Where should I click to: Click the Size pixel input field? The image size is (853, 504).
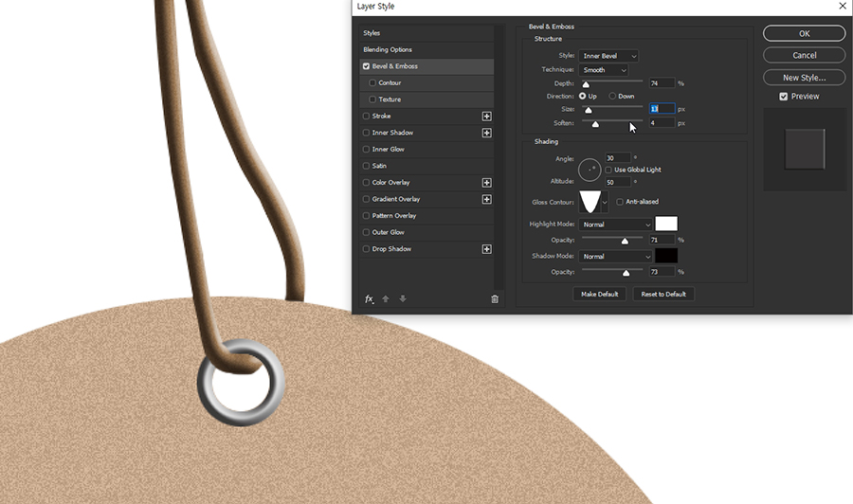662,109
